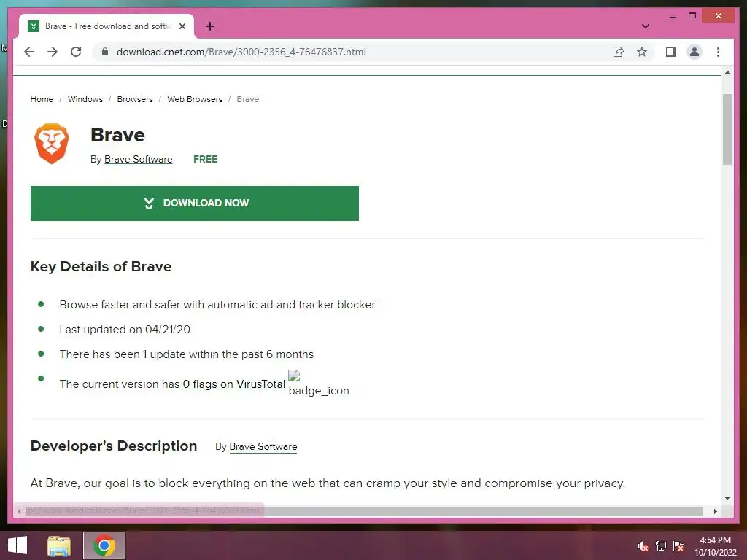Go to Home breadcrumb
Image resolution: width=747 pixels, height=560 pixels.
(x=42, y=99)
